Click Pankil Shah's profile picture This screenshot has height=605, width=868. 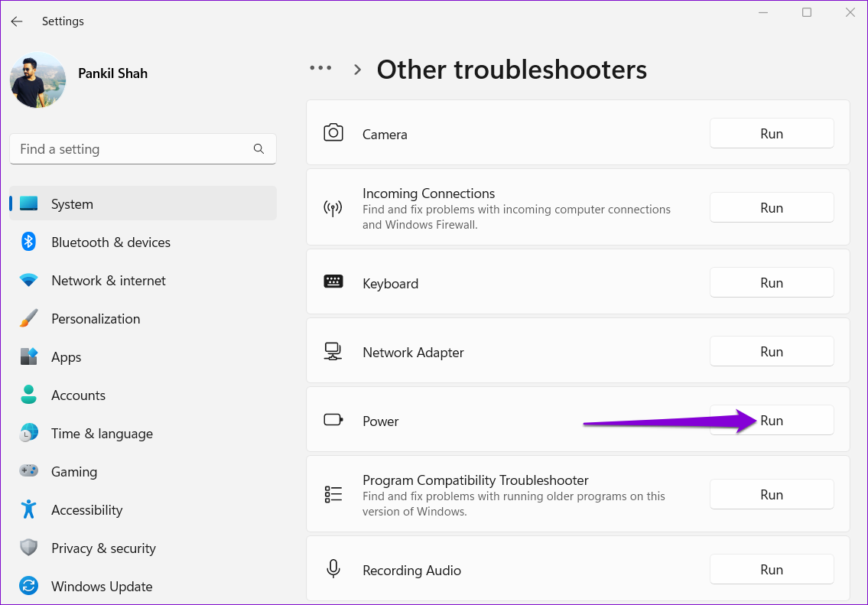coord(37,80)
